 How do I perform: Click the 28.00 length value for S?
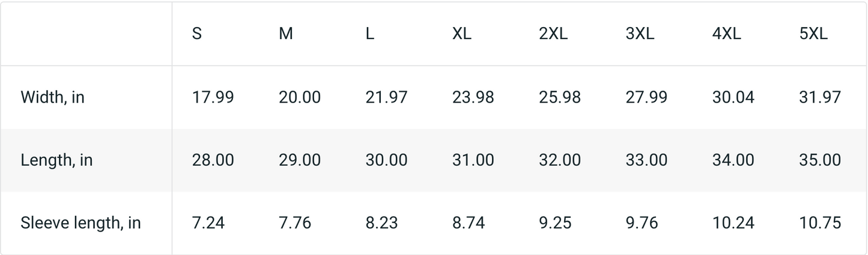[x=213, y=160]
